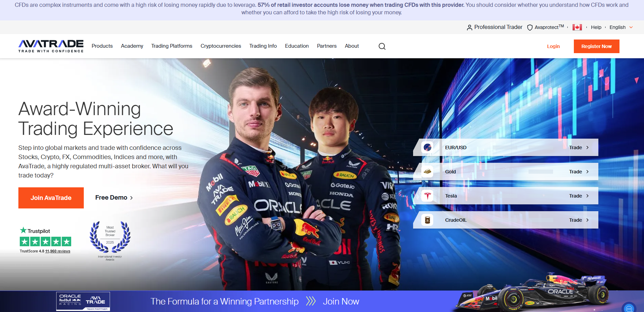Click the Free Demo link
Viewport: 644px width, 312px height.
click(x=111, y=198)
